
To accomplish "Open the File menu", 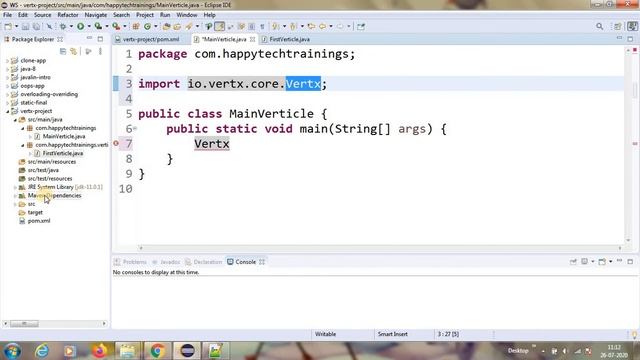I will [x=7, y=15].
